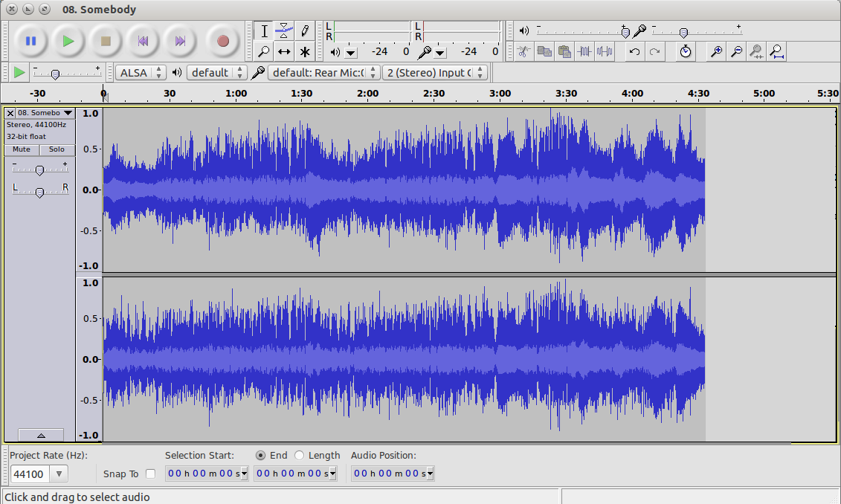Open the Project Rate dropdown
The image size is (841, 504).
click(57, 474)
